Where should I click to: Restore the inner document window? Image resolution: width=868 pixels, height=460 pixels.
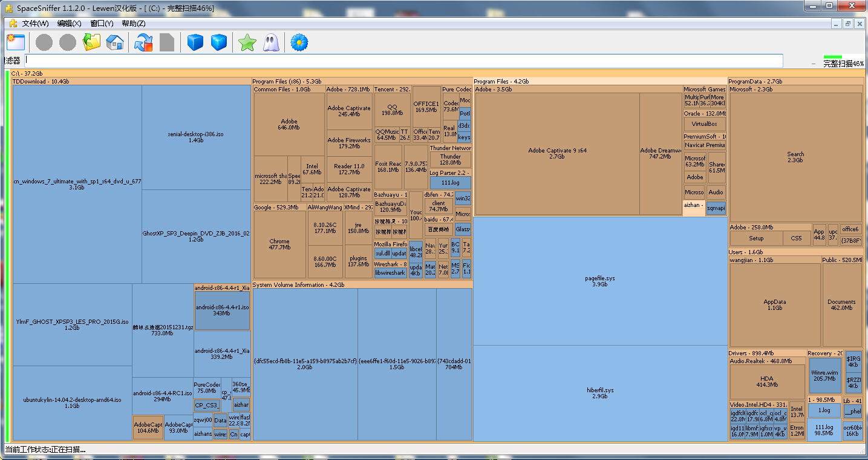tap(848, 24)
